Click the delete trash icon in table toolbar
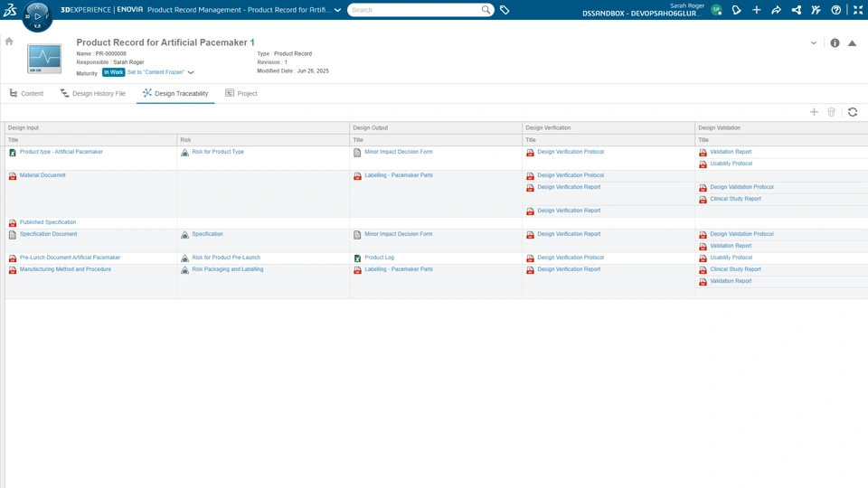Image resolution: width=868 pixels, height=488 pixels. [x=832, y=112]
